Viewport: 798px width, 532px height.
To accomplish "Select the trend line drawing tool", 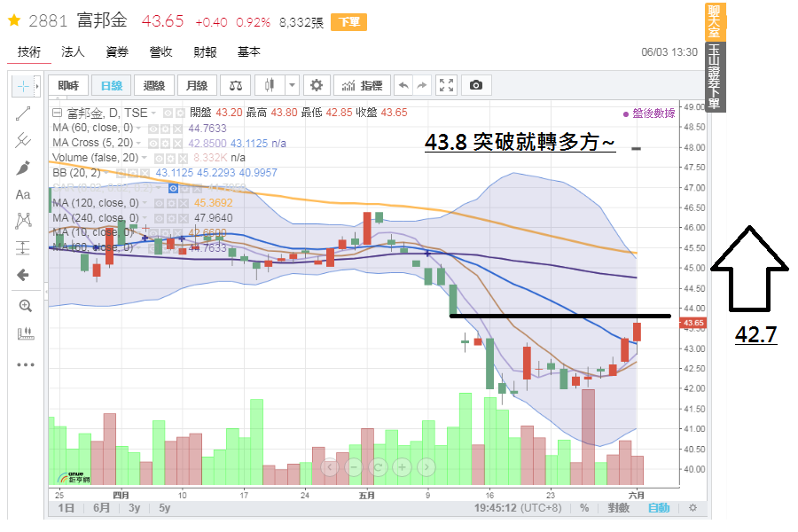I will click(23, 113).
